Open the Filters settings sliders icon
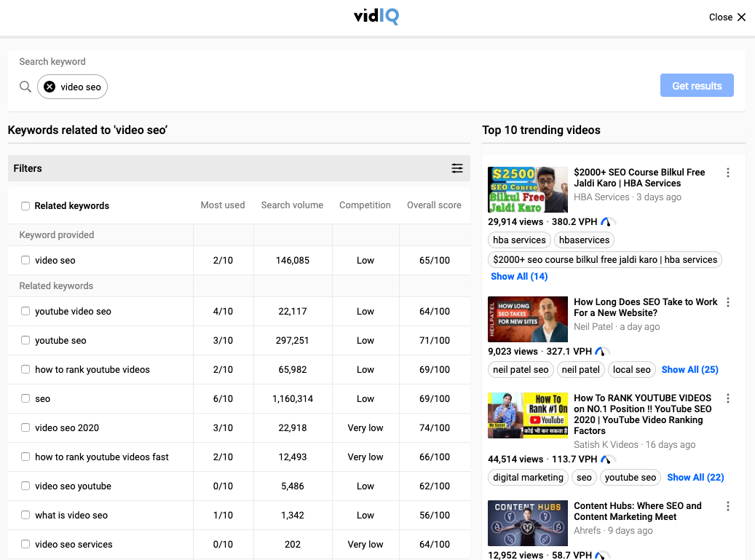This screenshot has height=560, width=755. click(x=457, y=168)
